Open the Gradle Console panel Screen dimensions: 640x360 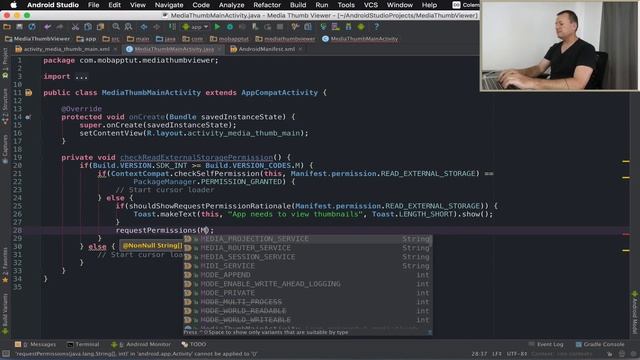600,344
